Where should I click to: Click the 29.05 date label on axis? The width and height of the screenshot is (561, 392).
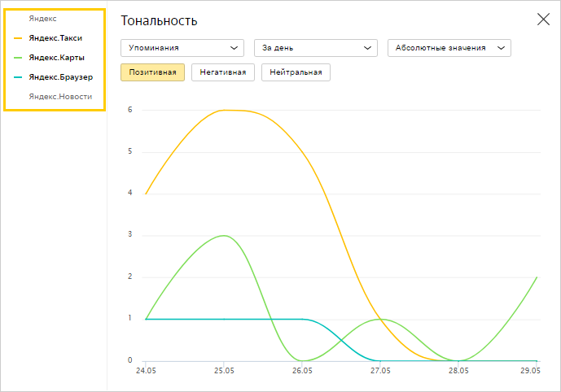(x=530, y=371)
